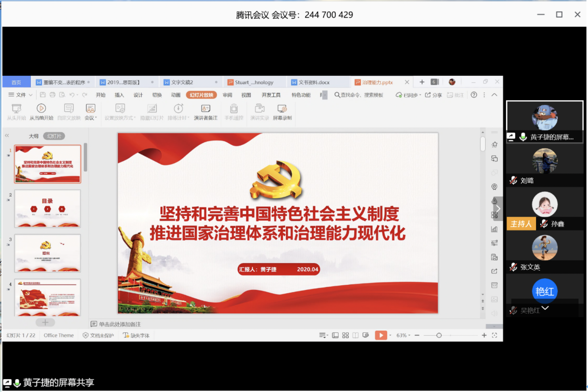Open the chart panel icon in right sidebar

click(494, 229)
